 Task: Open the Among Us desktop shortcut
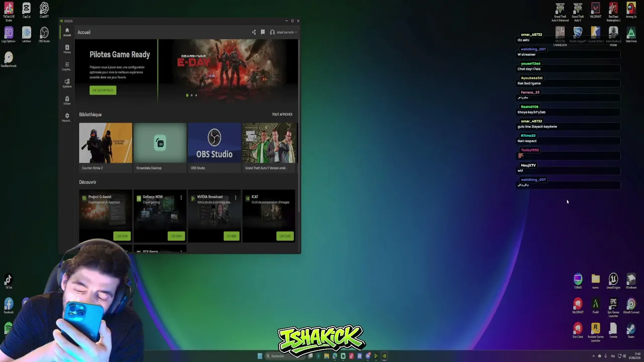click(631, 11)
